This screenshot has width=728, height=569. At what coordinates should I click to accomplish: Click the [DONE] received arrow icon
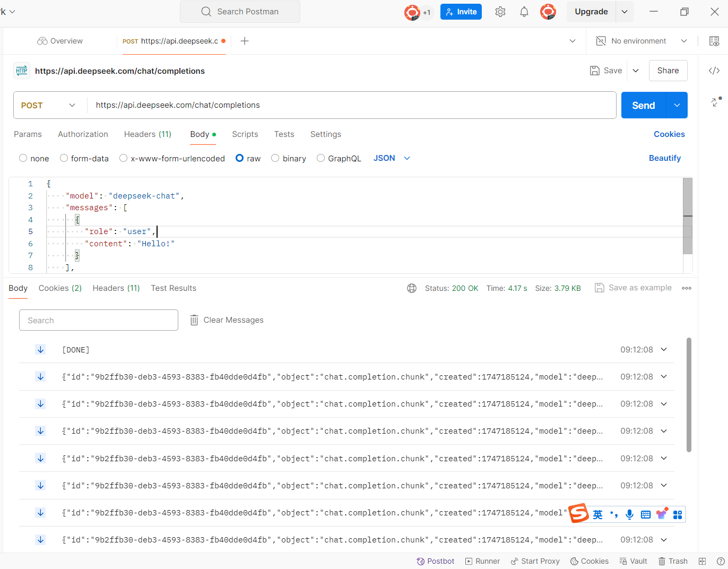pos(40,349)
